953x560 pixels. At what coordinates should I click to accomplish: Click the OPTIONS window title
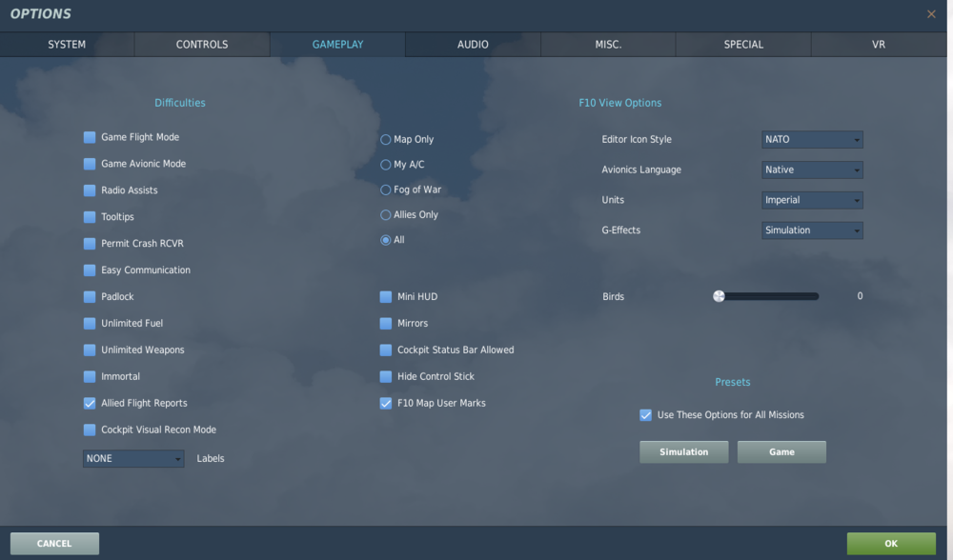coord(41,14)
